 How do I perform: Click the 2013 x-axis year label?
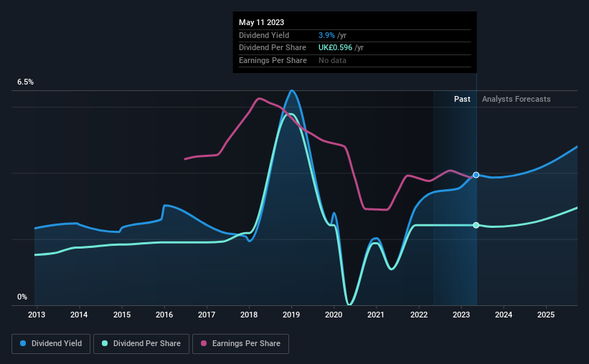(x=37, y=315)
